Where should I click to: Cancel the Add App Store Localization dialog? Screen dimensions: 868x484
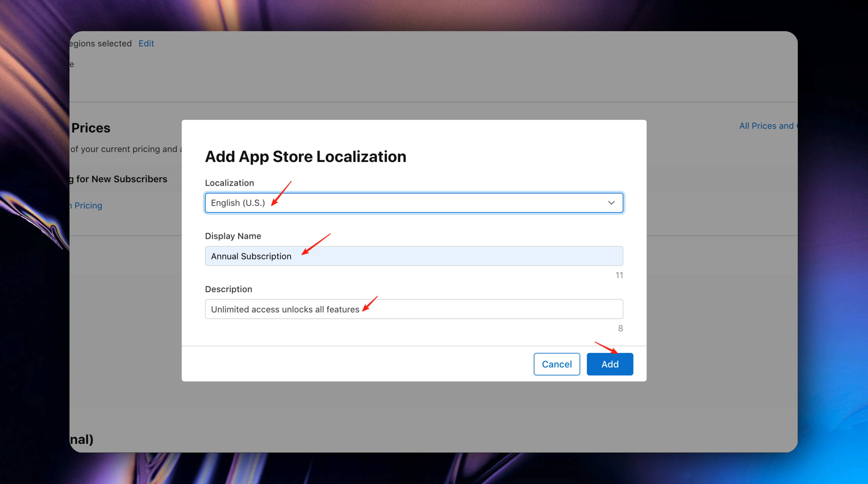pos(557,364)
